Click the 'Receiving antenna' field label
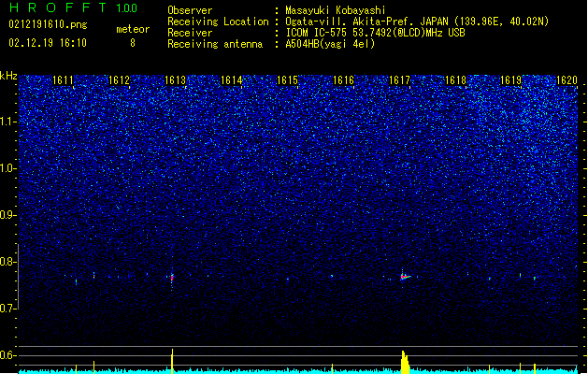 (215, 44)
